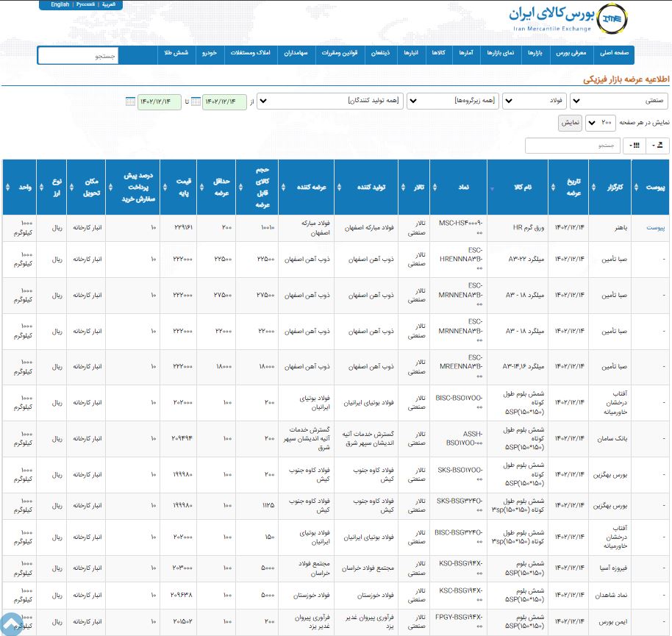Select the فیروزه آسیا broker cell
This screenshot has width=672, height=636.
610,568
